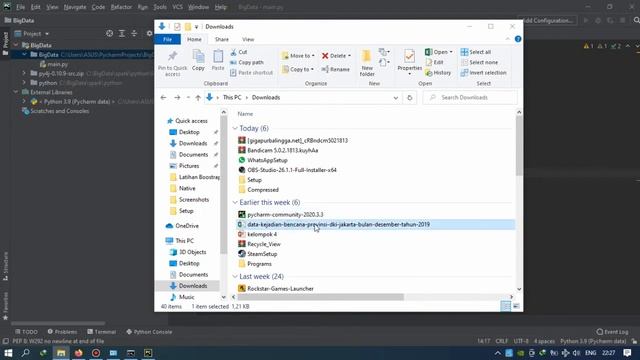Click the Back navigation arrow
The height and width of the screenshot is (360, 640).
pyautogui.click(x=163, y=98)
